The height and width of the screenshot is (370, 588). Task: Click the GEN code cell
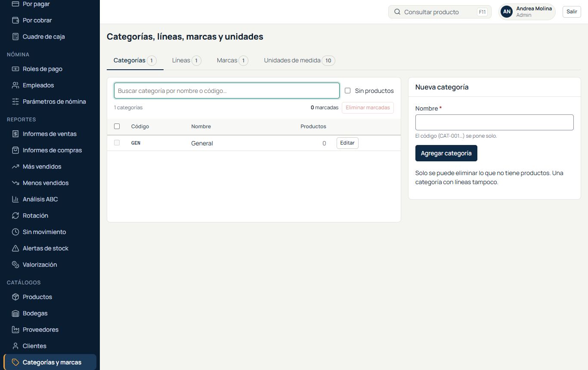136,143
